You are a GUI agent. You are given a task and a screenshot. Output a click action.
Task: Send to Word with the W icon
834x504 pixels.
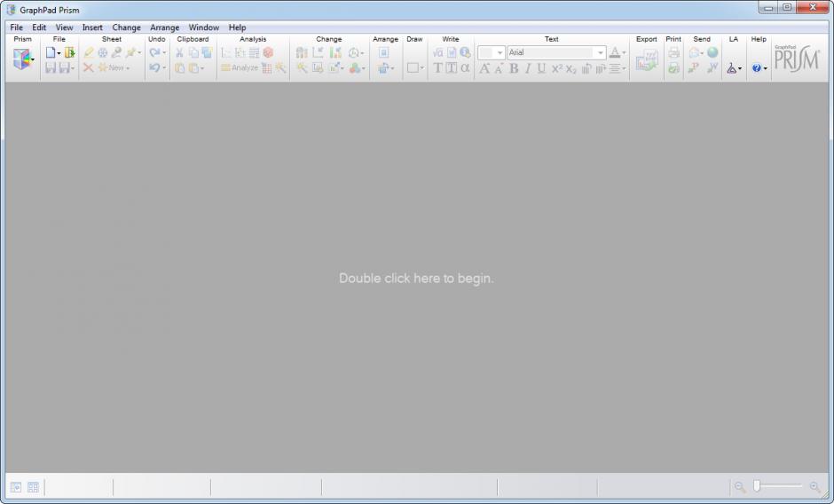pos(712,67)
